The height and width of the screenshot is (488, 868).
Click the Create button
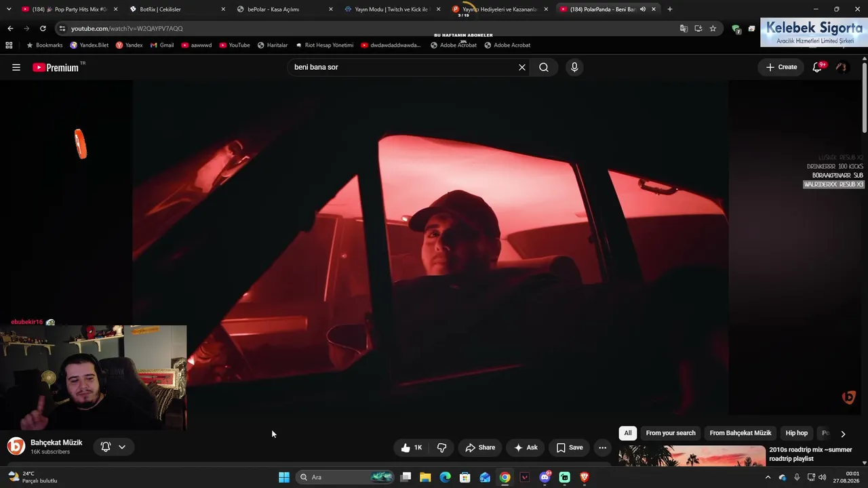[781, 67]
